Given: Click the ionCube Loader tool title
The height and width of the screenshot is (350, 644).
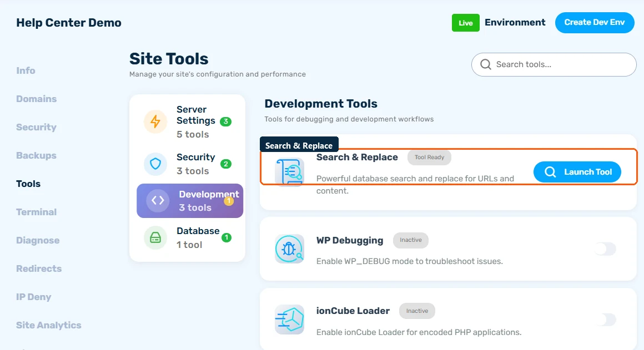Looking at the screenshot, I should pyautogui.click(x=353, y=311).
